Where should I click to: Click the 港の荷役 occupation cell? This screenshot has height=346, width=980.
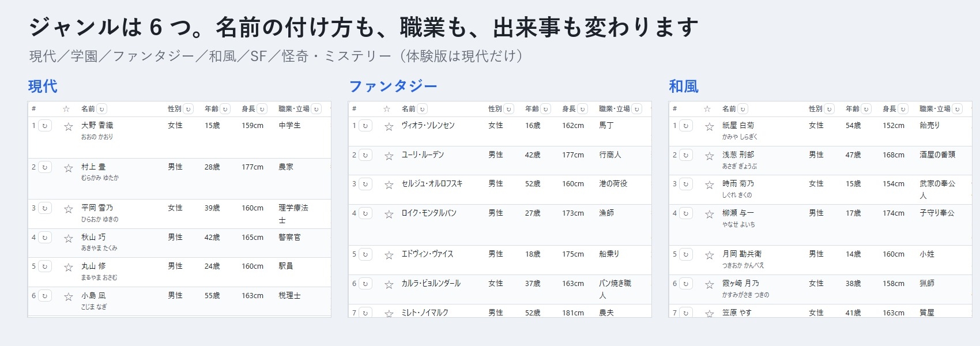pos(613,183)
